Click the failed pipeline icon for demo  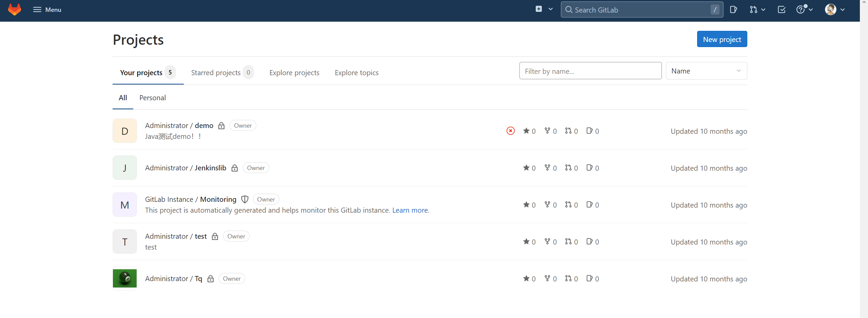[511, 131]
